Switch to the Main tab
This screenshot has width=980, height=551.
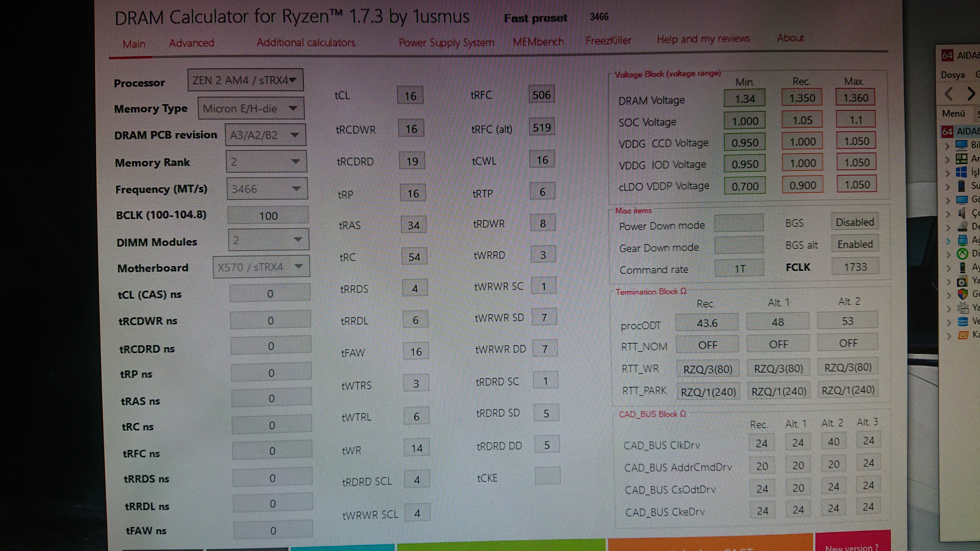[134, 44]
